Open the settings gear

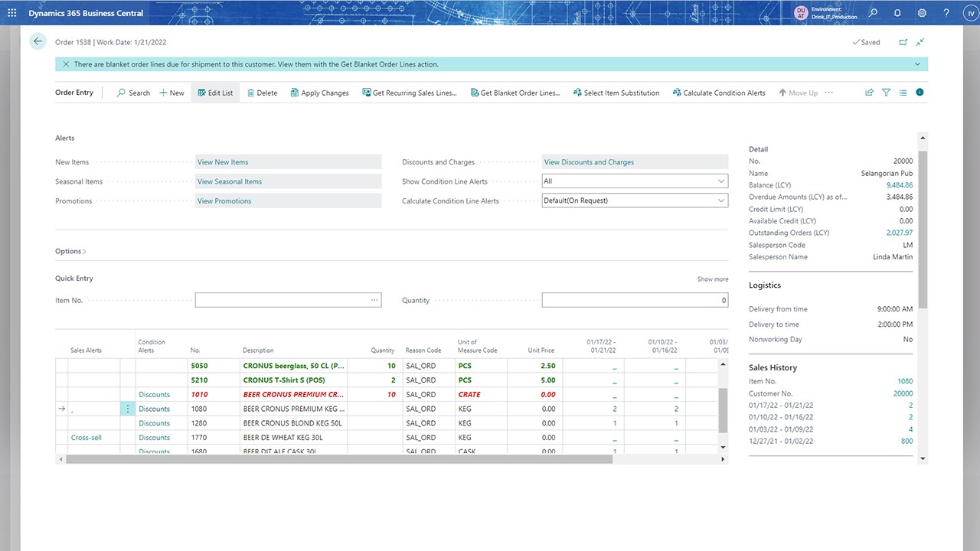tap(922, 13)
